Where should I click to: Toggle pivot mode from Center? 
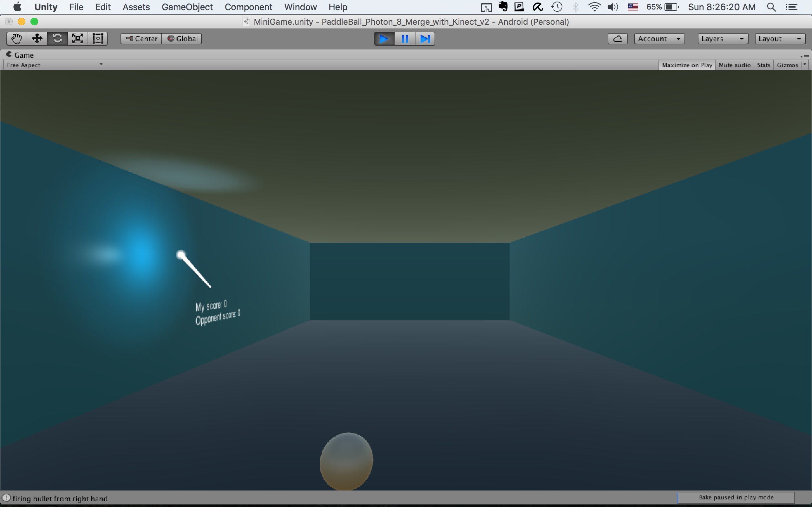click(141, 39)
